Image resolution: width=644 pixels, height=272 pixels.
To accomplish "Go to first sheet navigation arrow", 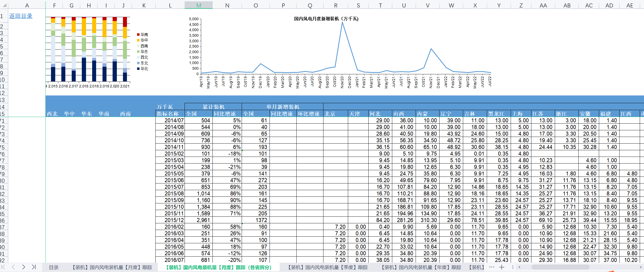I will tap(3, 267).
